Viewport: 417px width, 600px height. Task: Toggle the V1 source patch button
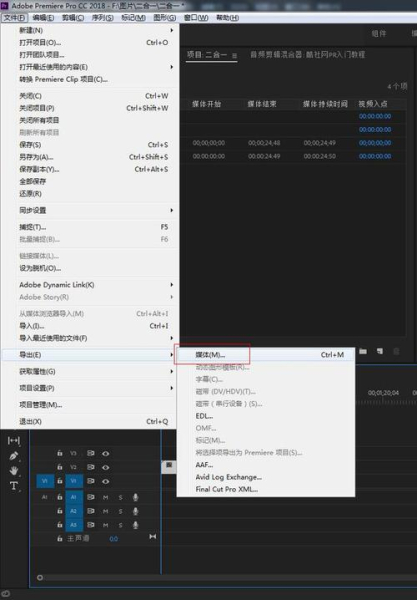pos(45,481)
